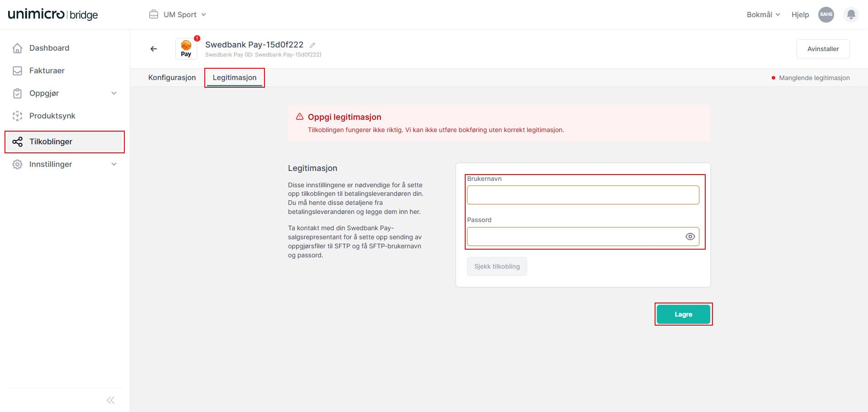Screen dimensions: 868x412
Task: Toggle password visibility with eye icon
Action: [x=690, y=237]
